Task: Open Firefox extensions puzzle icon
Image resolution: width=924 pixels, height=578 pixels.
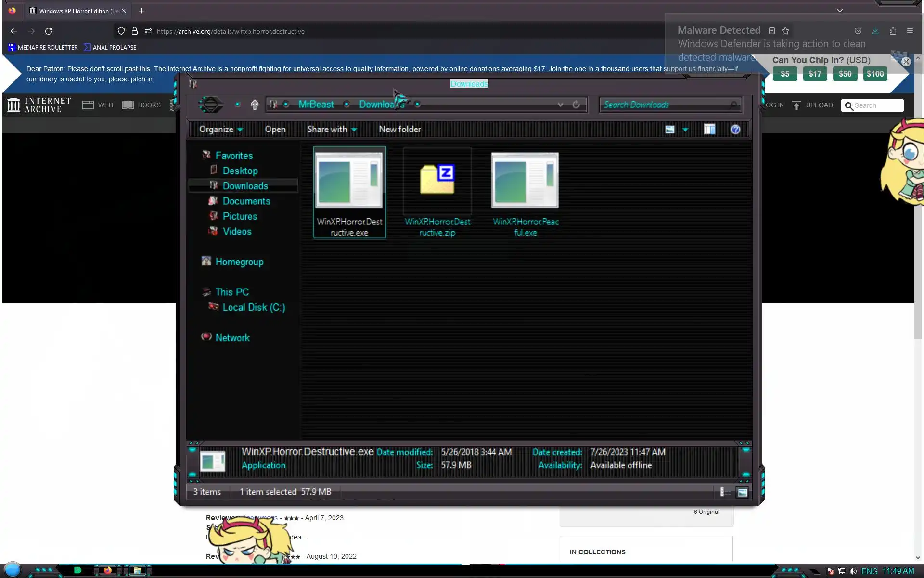Action: [893, 31]
